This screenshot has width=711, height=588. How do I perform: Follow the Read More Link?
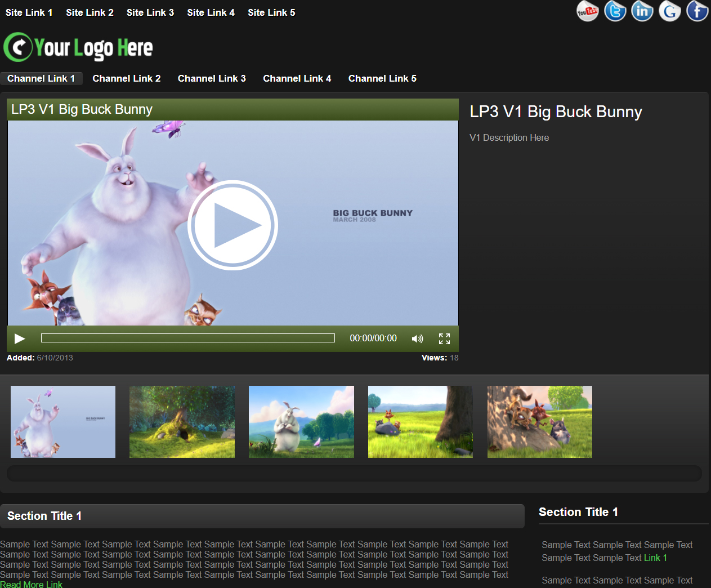[31, 584]
